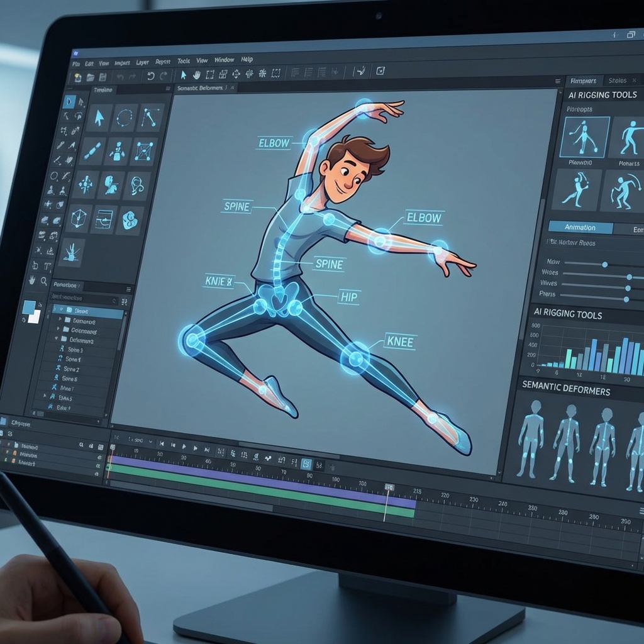Expand the Deformers folder in the layers panel

(x=60, y=320)
